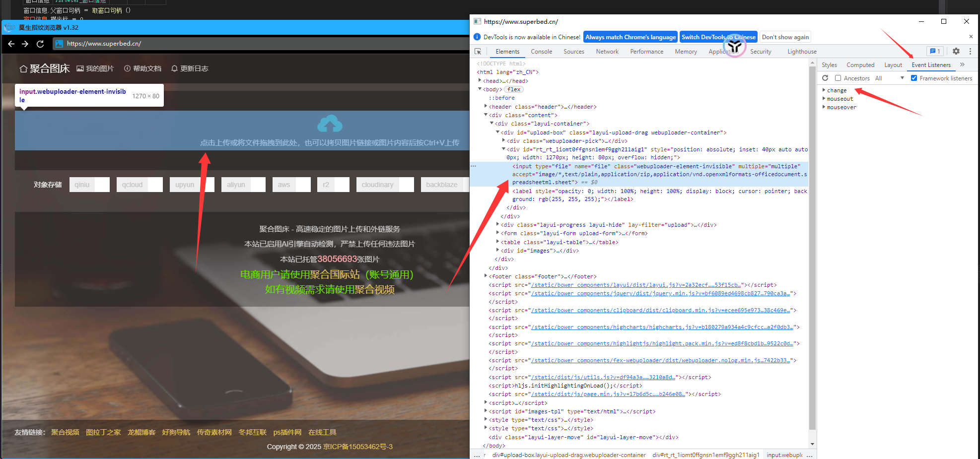Screen dimensions: 980x459
Task: Refresh the event listeners list
Action: pos(825,78)
